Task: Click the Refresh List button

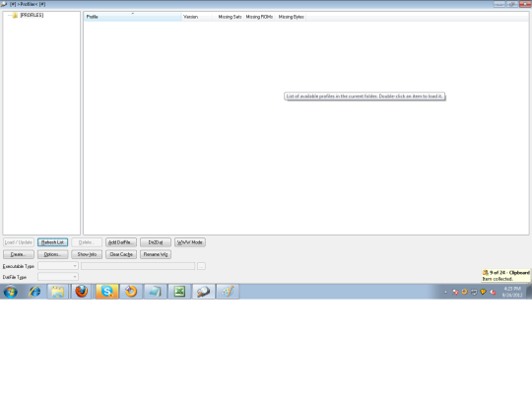Action: 52,242
